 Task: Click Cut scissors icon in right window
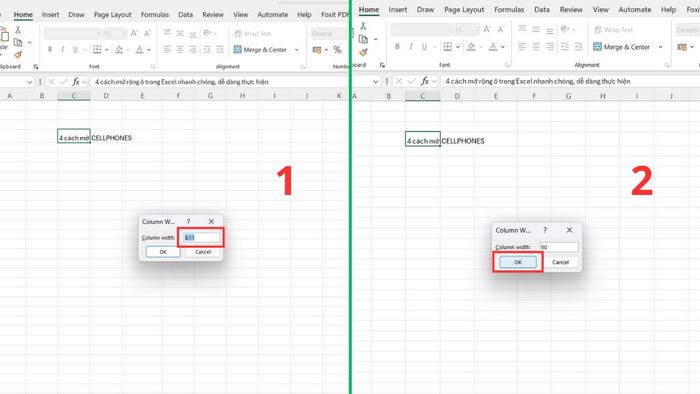point(363,26)
